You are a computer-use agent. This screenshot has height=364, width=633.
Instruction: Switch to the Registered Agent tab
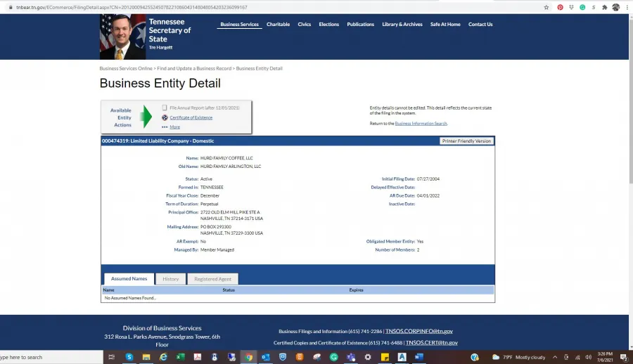click(212, 279)
